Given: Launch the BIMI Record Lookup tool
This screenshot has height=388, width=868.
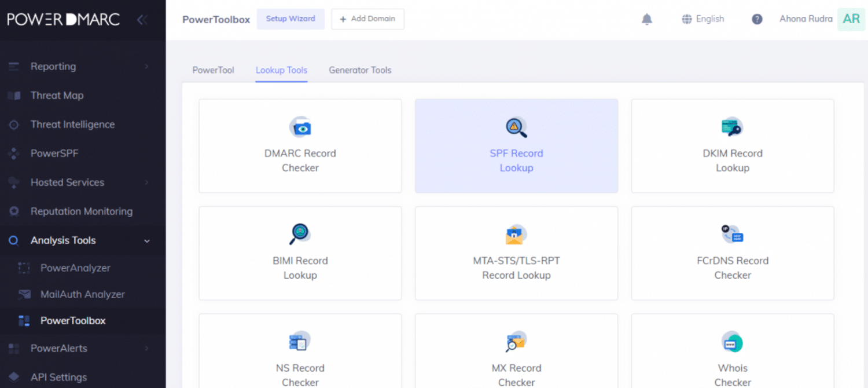Looking at the screenshot, I should click(300, 253).
